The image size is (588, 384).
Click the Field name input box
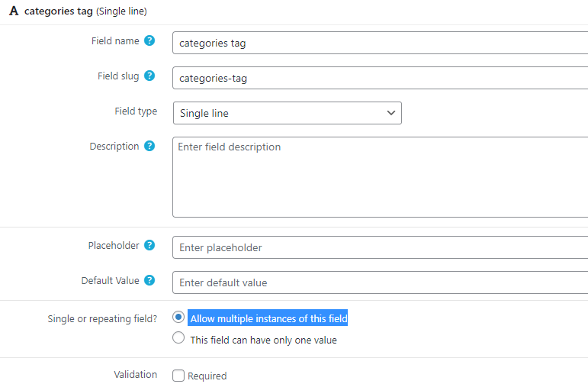coord(381,43)
